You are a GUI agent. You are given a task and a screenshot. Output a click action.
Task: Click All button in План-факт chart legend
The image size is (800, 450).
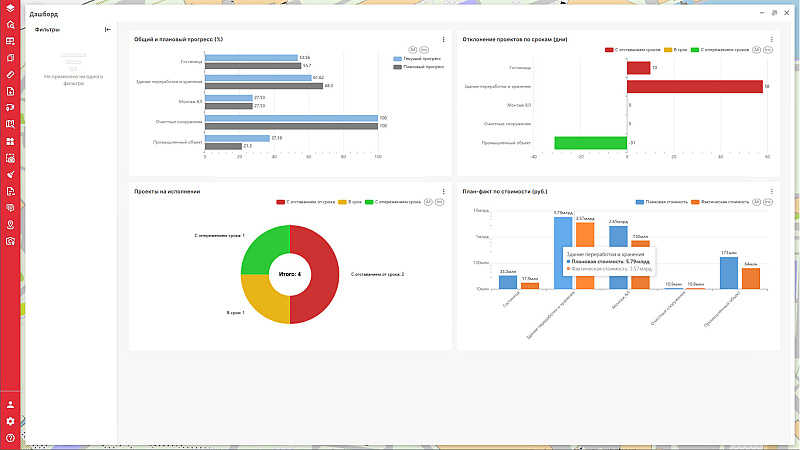[x=756, y=201]
